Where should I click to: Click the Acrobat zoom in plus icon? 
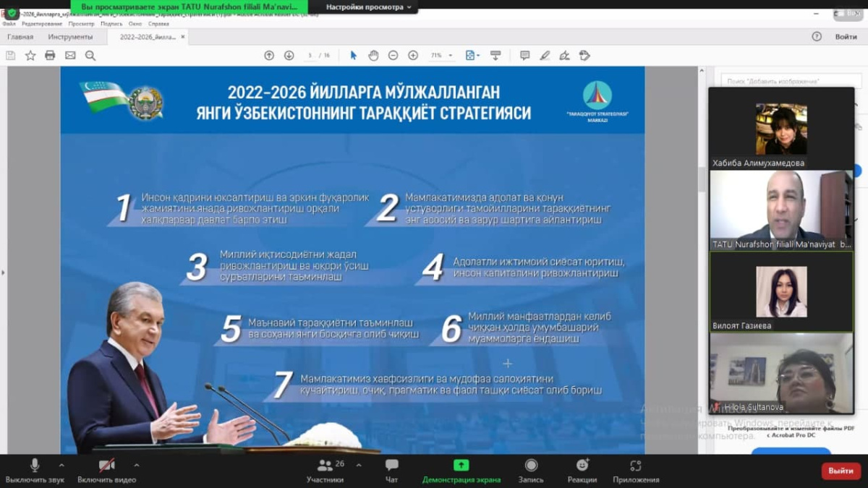413,56
